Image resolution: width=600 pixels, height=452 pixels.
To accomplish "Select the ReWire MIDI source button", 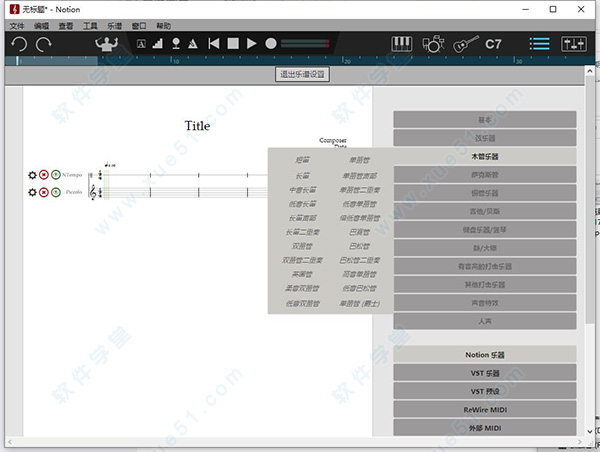I will click(485, 410).
